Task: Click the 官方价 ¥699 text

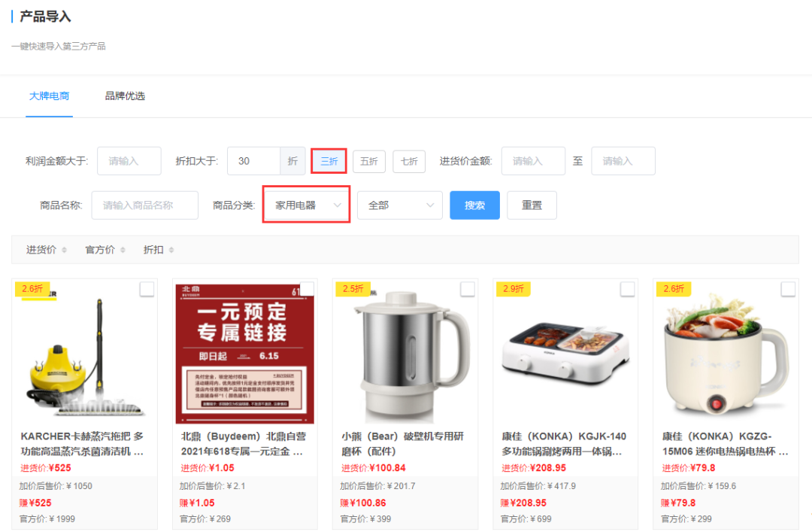Action: coord(526,519)
